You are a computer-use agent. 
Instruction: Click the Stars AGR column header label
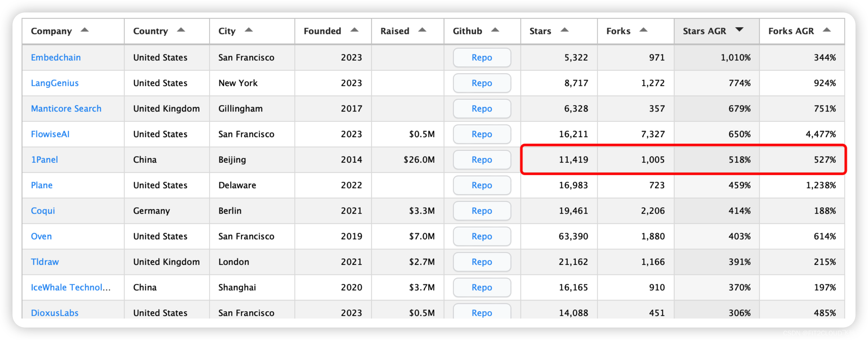coord(704,31)
